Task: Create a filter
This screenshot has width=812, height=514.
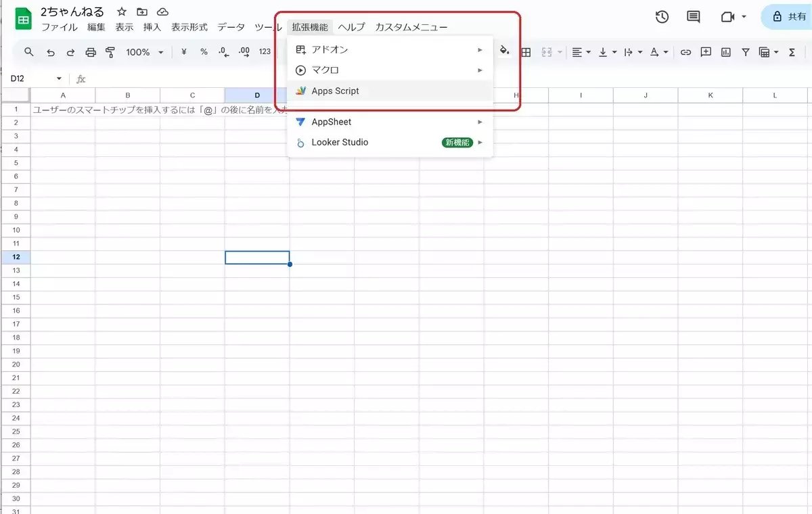Action: pos(746,52)
